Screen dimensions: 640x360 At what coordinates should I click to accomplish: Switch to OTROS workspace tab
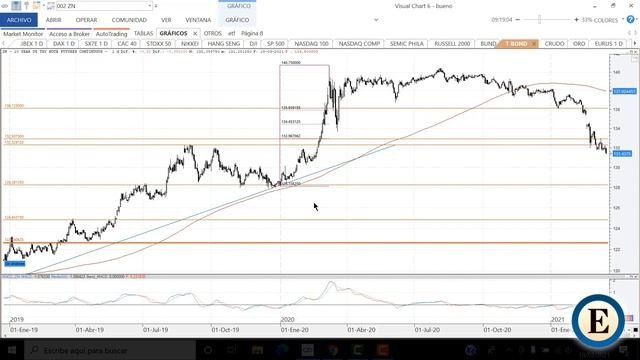tap(213, 33)
